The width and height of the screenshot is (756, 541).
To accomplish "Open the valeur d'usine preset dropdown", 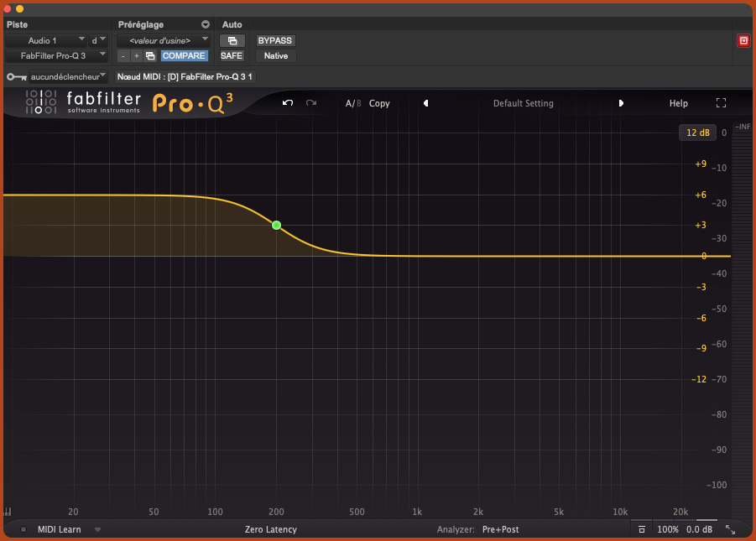I will (x=163, y=40).
